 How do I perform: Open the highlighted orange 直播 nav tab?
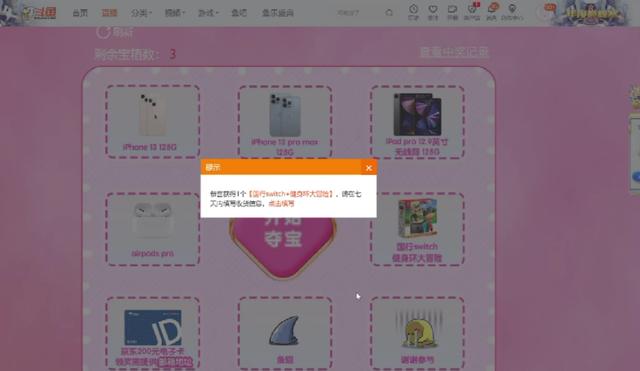pyautogui.click(x=109, y=13)
